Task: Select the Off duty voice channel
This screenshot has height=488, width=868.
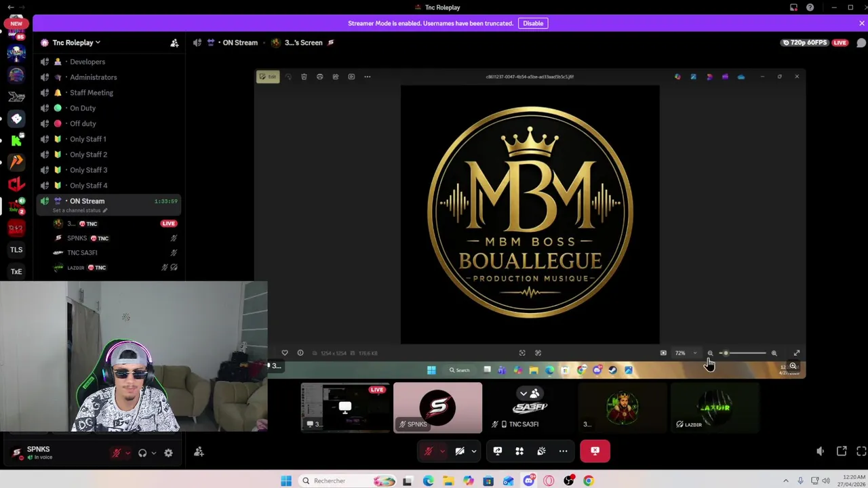Action: point(108,123)
